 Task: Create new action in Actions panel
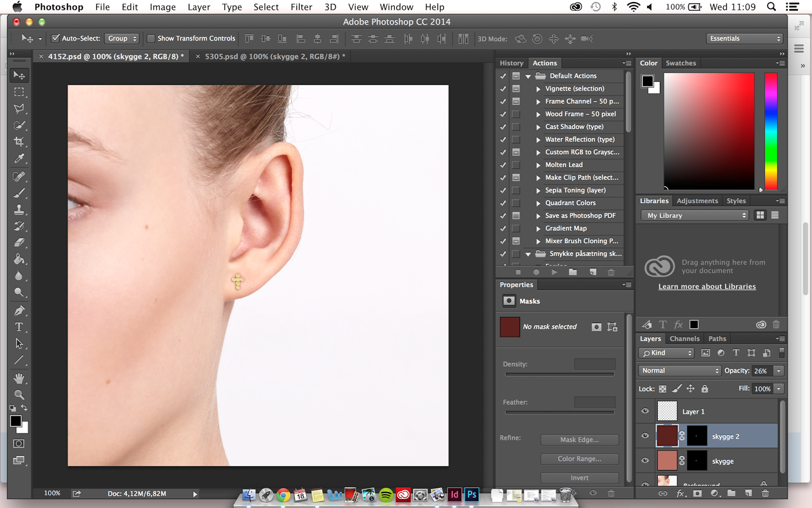[593, 272]
